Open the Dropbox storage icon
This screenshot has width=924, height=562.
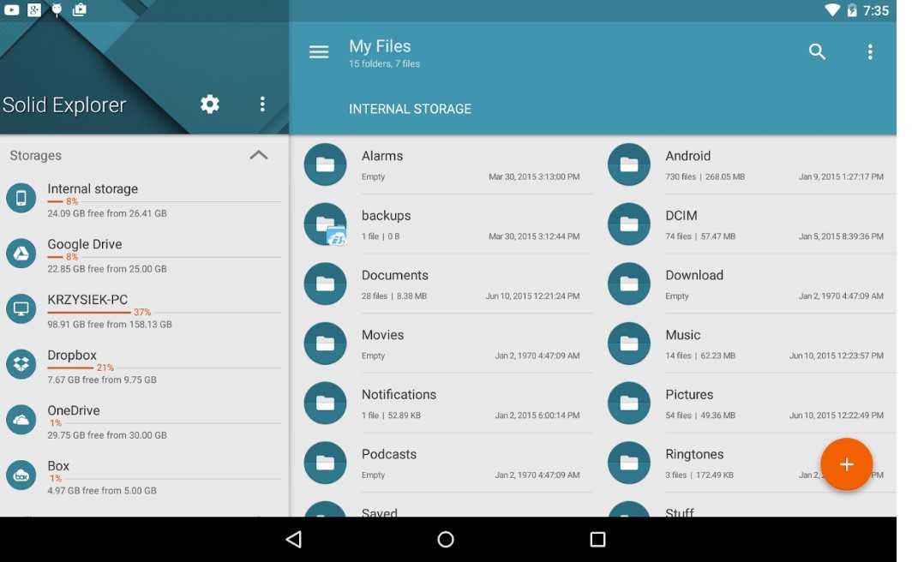coord(21,364)
